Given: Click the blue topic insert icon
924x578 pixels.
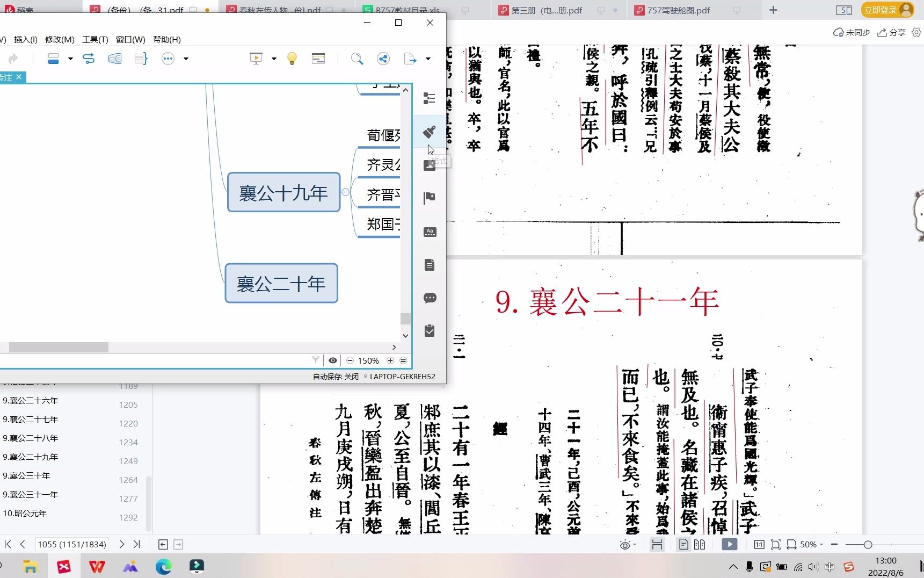Looking at the screenshot, I should click(x=53, y=59).
